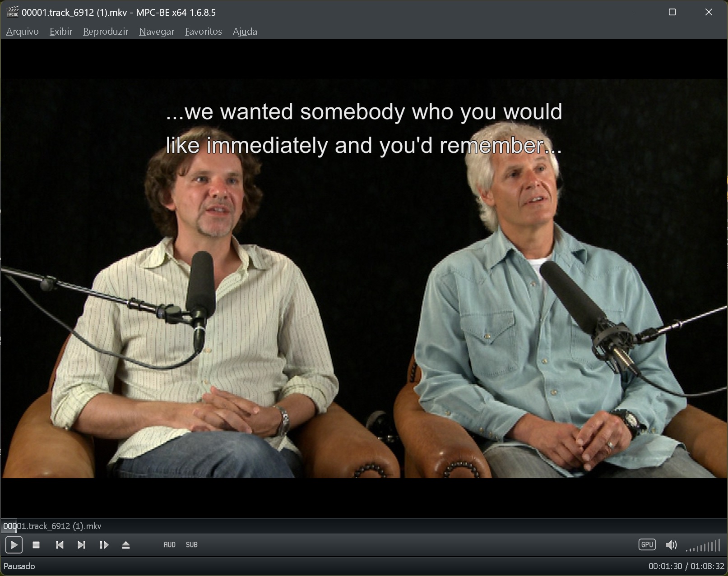The image size is (728, 576).
Task: Open the AUD audio track selector
Action: pyautogui.click(x=169, y=545)
